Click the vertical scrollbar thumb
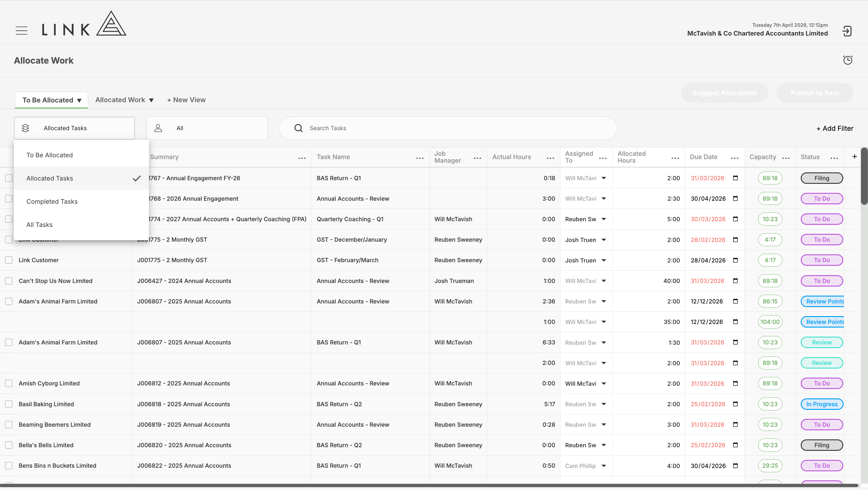Screen dimensions: 868x490 (864, 176)
